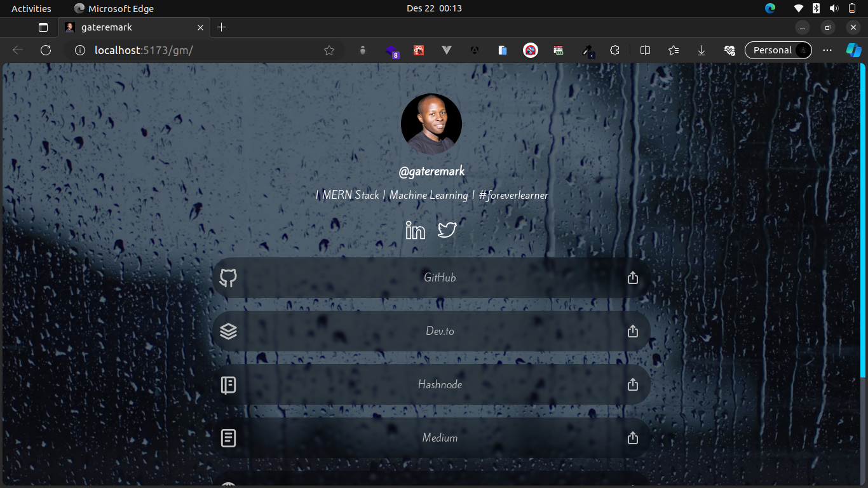Click the gateremark profile picture

point(431,124)
